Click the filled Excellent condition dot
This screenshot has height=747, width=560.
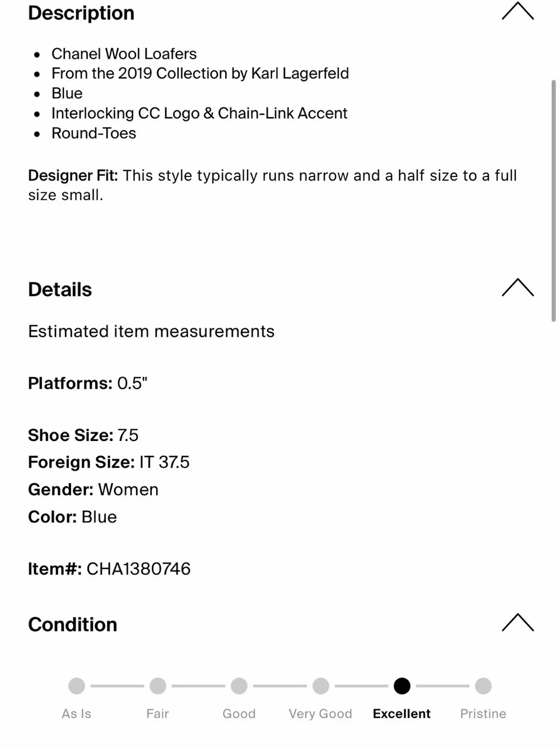click(x=402, y=686)
